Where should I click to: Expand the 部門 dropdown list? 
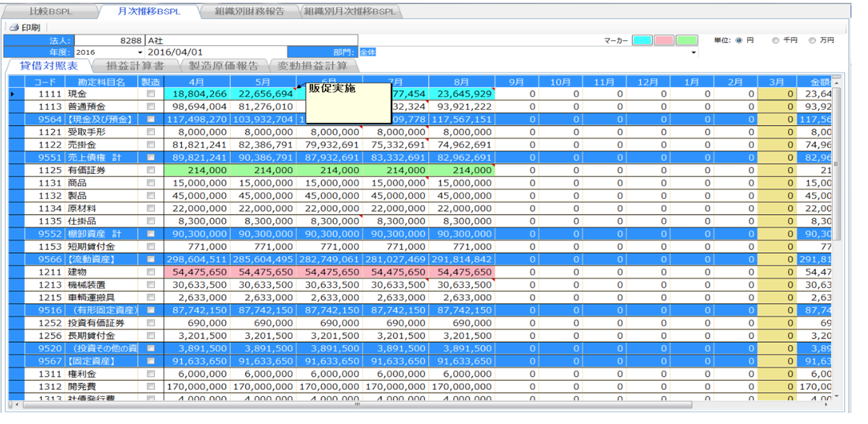(x=693, y=53)
